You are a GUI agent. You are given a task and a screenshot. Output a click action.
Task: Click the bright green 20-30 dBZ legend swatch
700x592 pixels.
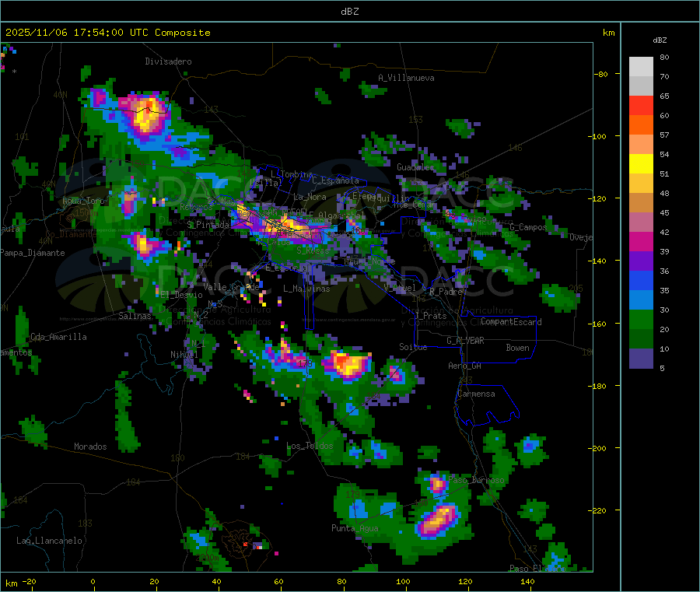641,319
